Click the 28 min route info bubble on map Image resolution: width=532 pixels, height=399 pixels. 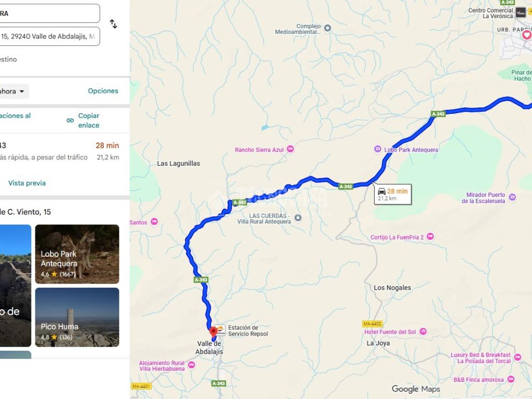click(393, 194)
